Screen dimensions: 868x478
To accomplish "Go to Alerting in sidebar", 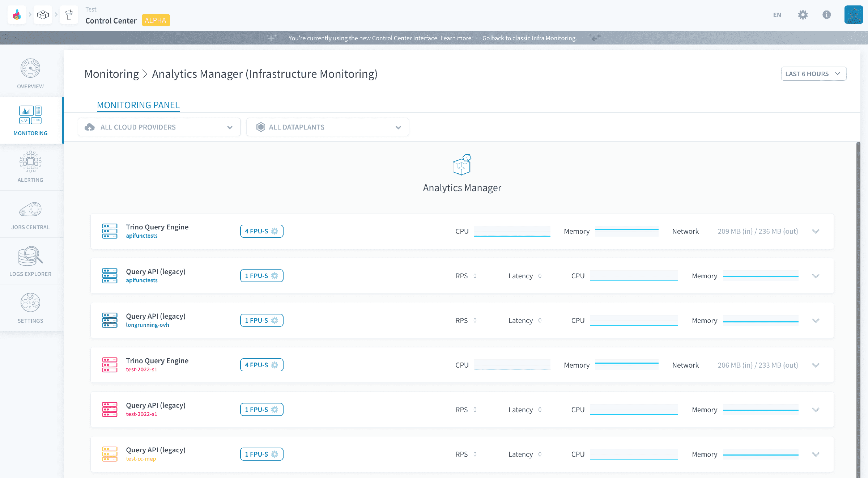I will pos(30,167).
